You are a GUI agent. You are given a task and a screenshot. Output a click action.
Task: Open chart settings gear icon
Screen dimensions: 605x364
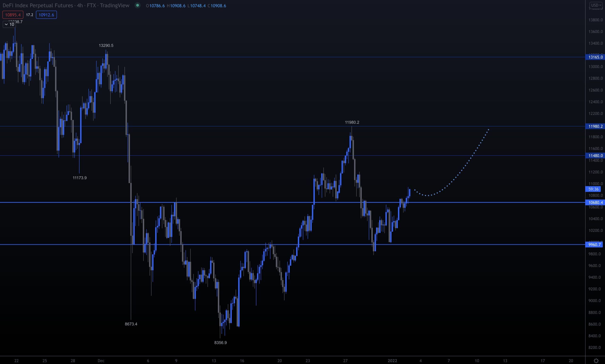click(x=596, y=360)
